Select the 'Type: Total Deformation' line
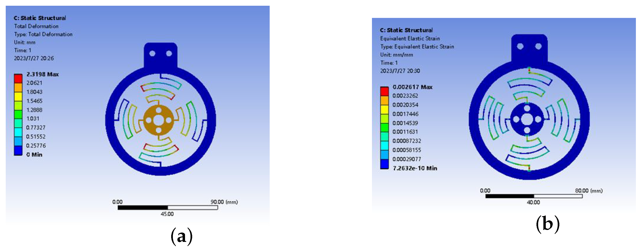Screen dimensions: 644x250 pyautogui.click(x=43, y=34)
